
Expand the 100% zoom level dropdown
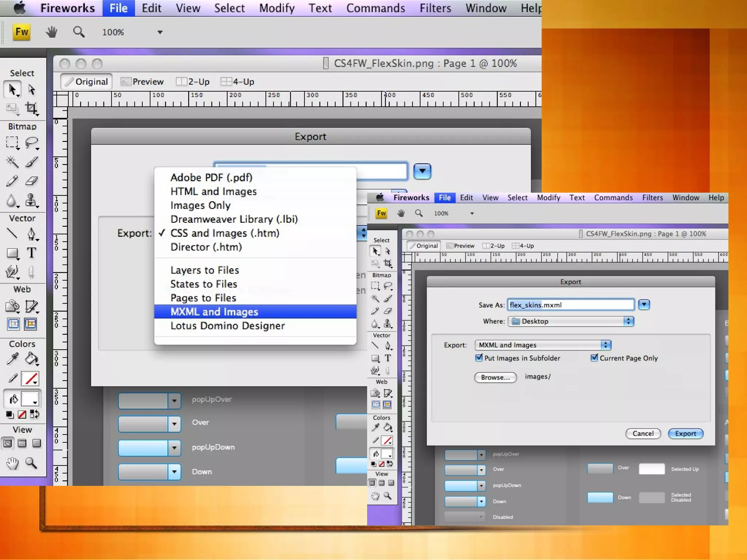coord(160,32)
